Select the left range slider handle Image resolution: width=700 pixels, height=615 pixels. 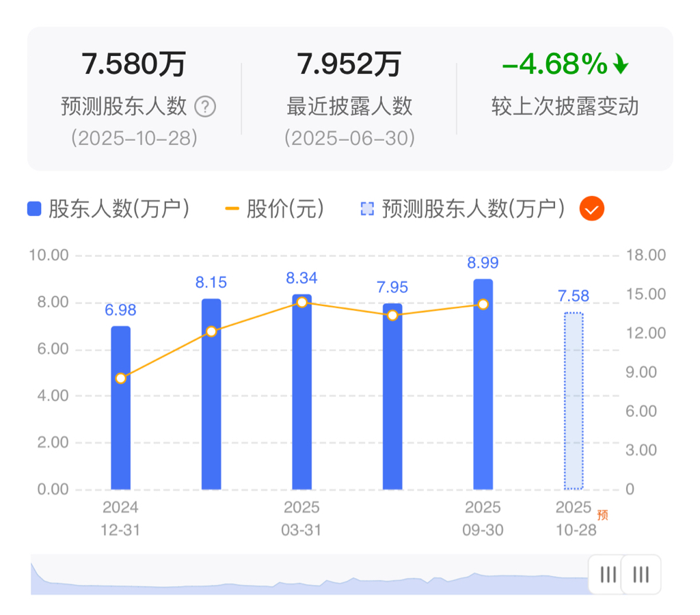pos(608,575)
